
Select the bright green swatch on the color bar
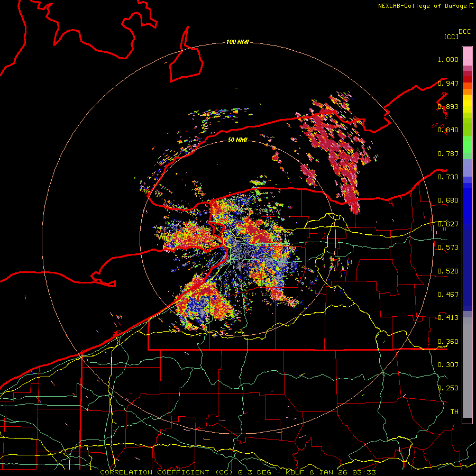coord(467,144)
